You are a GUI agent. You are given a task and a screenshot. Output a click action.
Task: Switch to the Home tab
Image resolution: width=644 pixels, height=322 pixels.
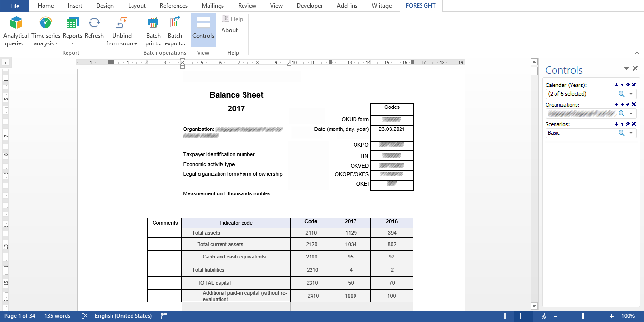click(x=45, y=6)
